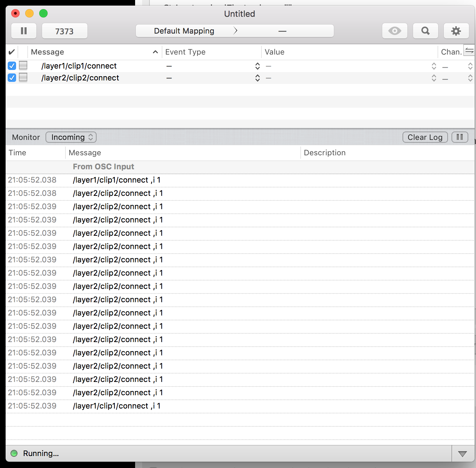The height and width of the screenshot is (468, 476).
Task: Open the eye preview icon
Action: (x=394, y=31)
